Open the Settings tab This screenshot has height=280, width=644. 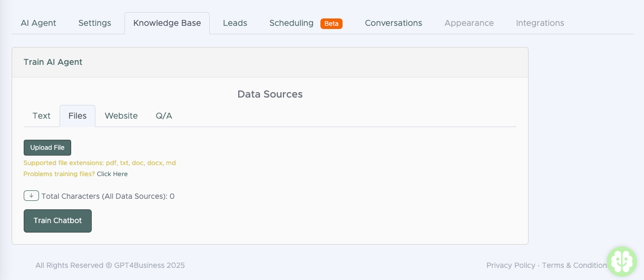(95, 23)
